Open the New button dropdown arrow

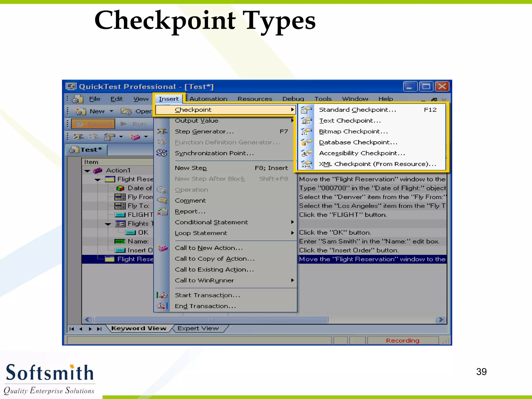pos(111,111)
